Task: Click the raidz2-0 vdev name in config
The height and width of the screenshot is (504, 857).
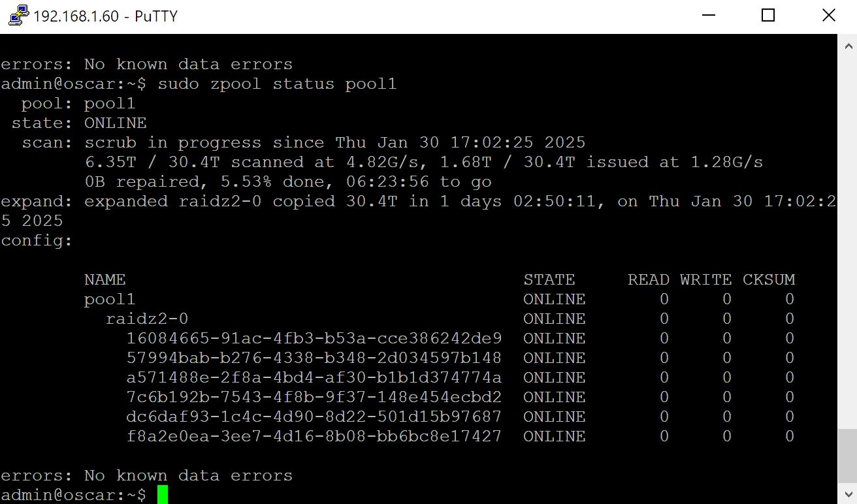Action: pyautogui.click(x=147, y=319)
